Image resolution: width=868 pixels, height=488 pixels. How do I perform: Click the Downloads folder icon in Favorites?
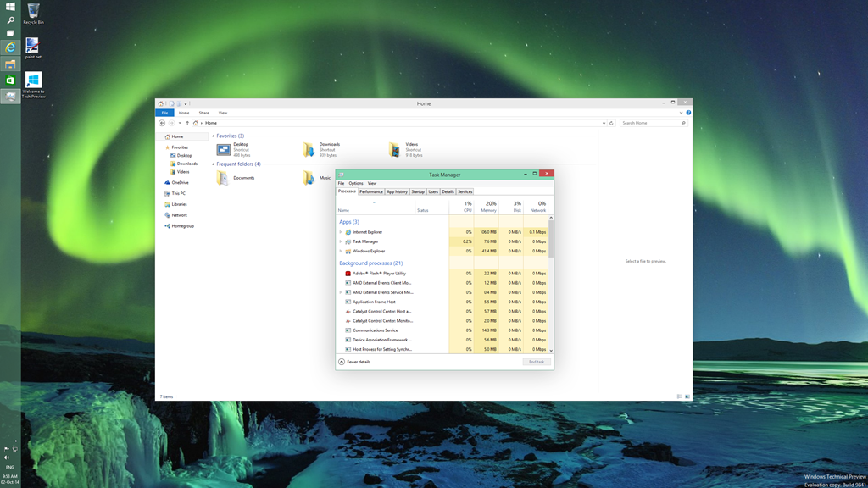[x=309, y=150]
